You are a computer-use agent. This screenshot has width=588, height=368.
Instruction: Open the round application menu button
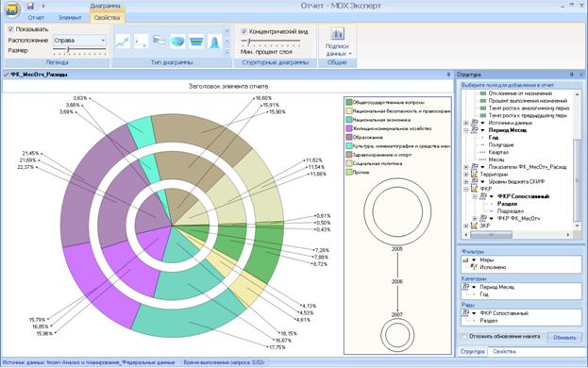coord(12,9)
